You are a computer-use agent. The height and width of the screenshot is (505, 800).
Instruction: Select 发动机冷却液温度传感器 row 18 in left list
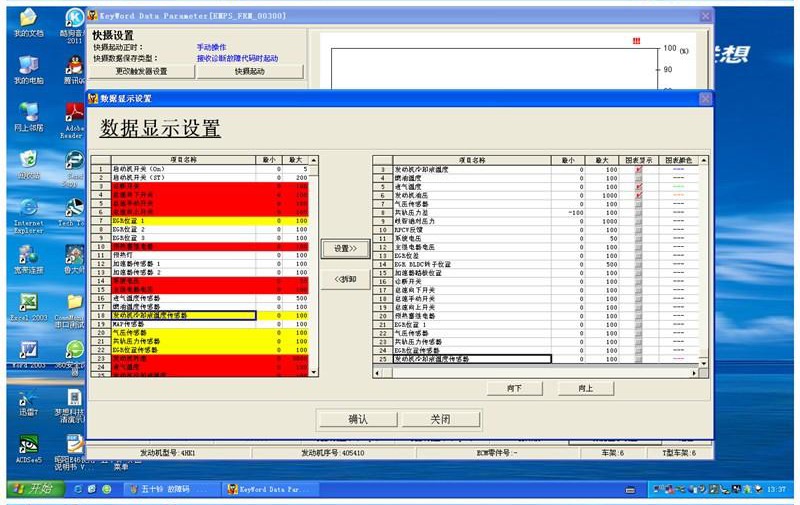point(183,315)
